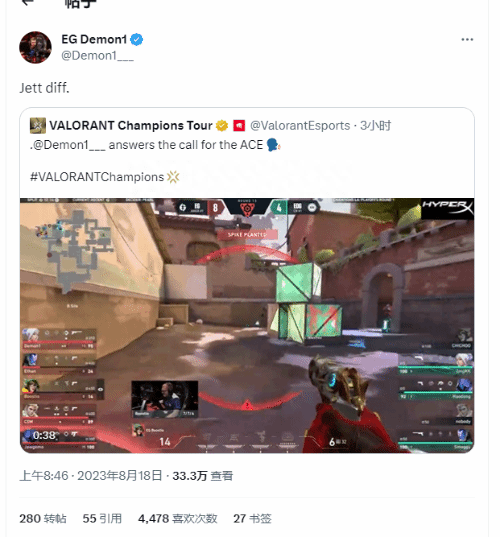View the 280 reposts list
500x537 pixels.
pyautogui.click(x=43, y=519)
